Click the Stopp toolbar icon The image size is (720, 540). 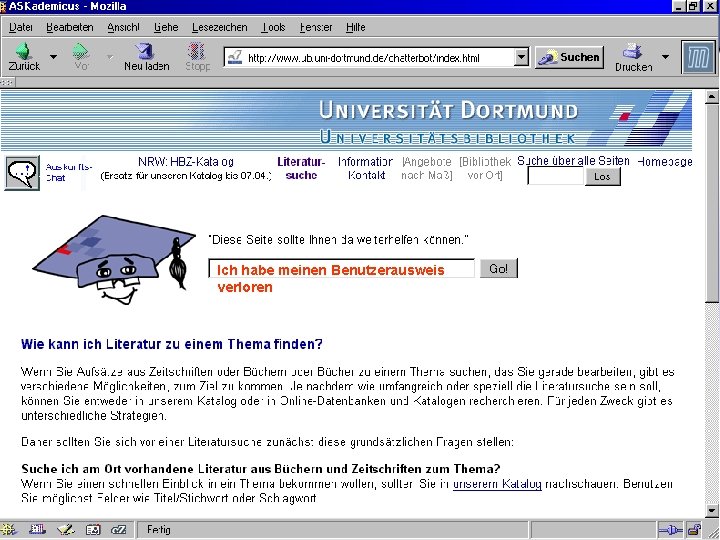[197, 51]
